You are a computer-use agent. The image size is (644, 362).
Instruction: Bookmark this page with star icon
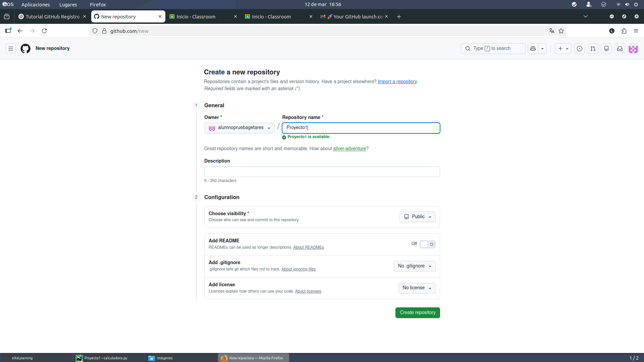561,31
